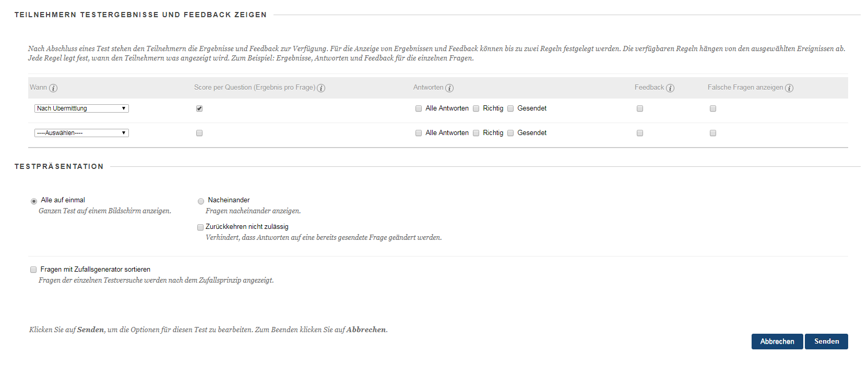This screenshot has height=365, width=868.
Task: Open the Nach Übermittlung dropdown
Action: (81, 108)
